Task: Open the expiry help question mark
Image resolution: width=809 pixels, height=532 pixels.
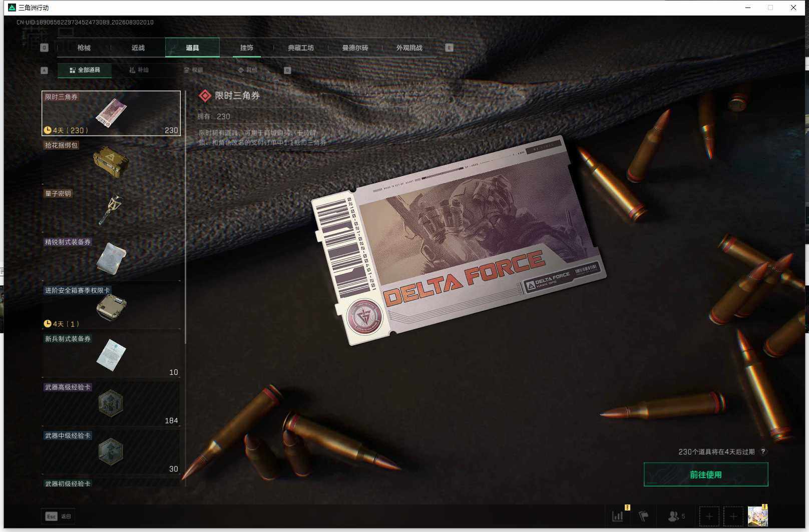Action: (763, 451)
